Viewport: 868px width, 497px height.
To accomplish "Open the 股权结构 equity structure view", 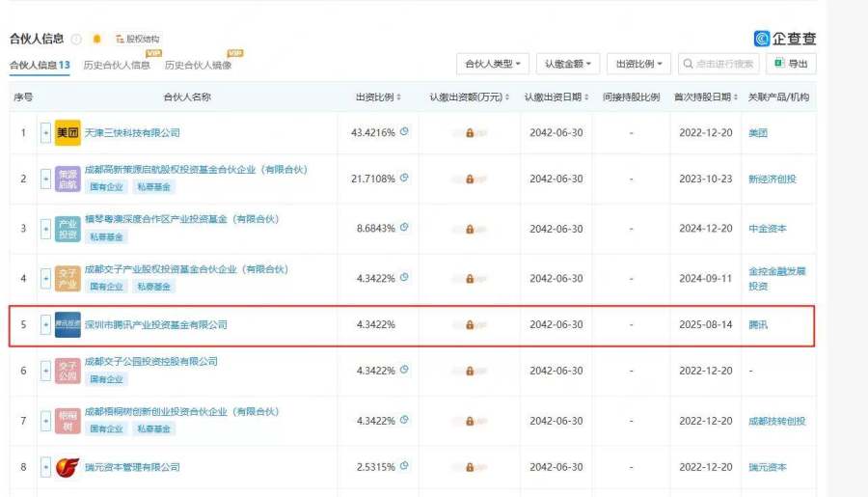I will (x=137, y=39).
